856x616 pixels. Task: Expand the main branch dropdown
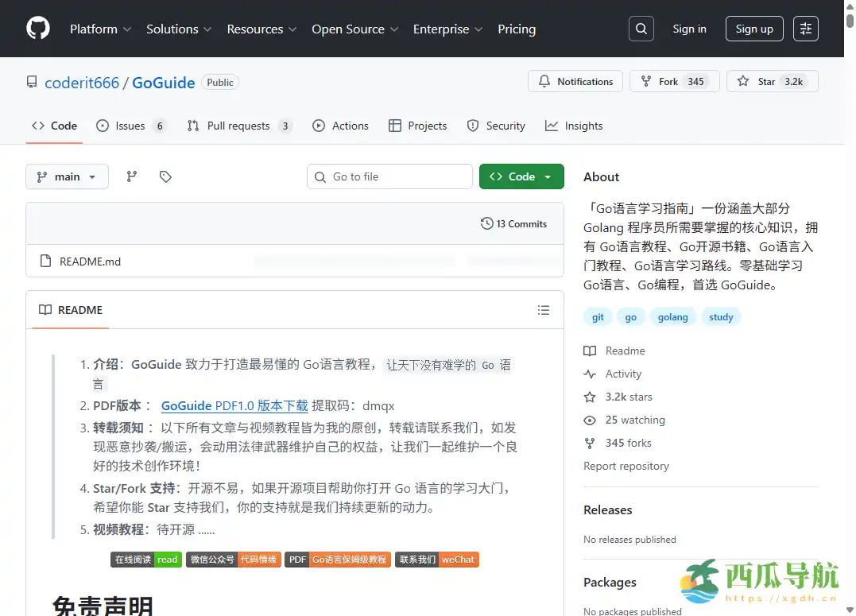[67, 176]
